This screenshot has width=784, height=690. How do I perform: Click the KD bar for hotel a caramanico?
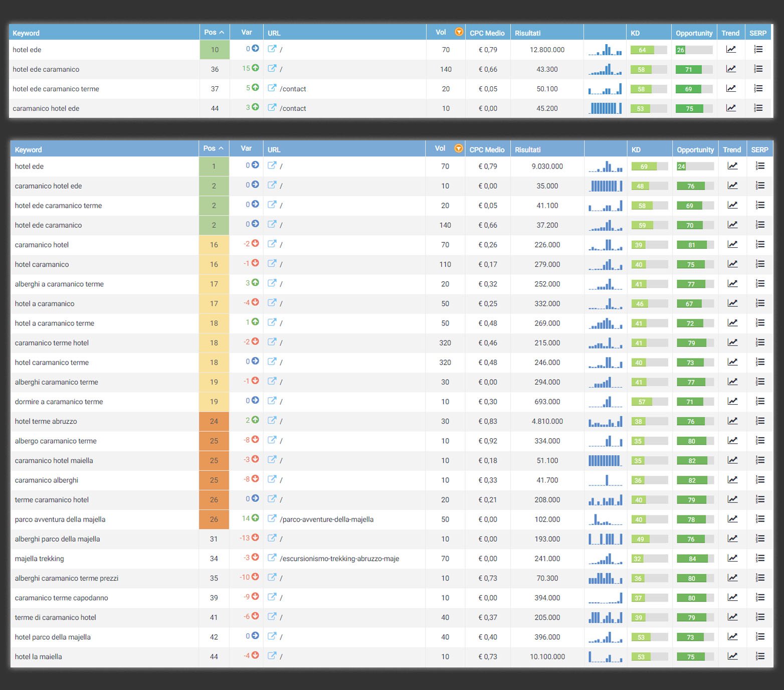tap(649, 303)
